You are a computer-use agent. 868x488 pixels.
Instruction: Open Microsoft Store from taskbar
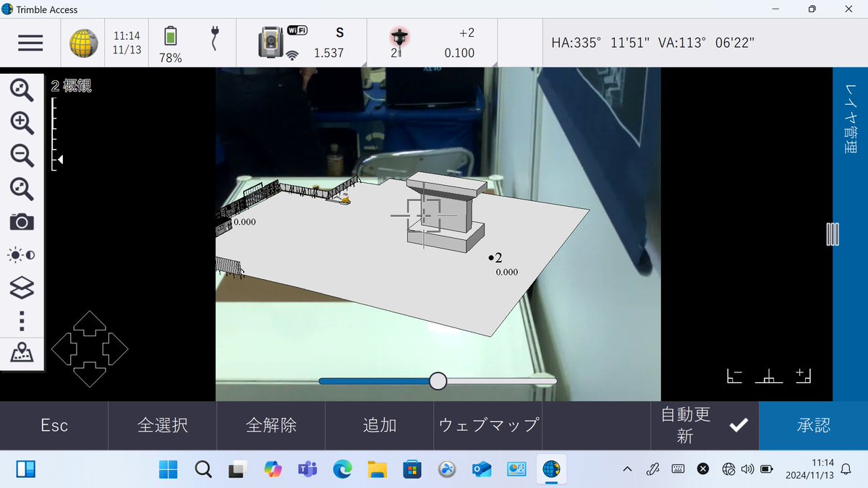coord(412,469)
